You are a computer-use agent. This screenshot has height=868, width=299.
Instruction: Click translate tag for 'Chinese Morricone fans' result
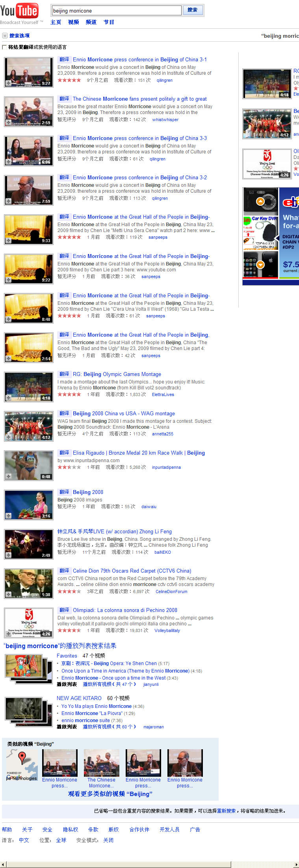point(64,99)
